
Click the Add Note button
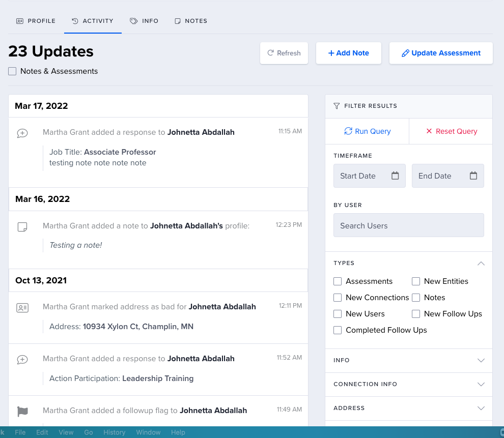click(x=348, y=53)
